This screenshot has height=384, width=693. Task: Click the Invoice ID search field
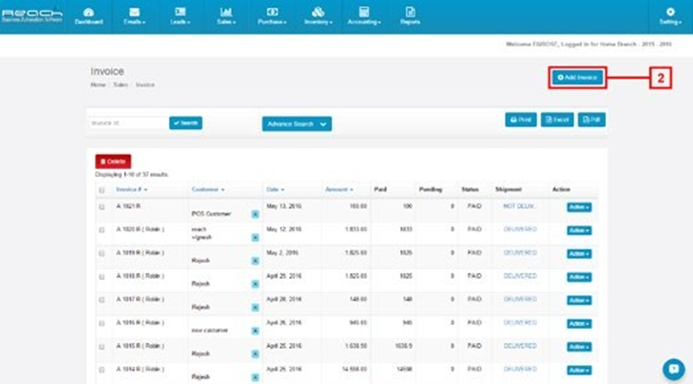[128, 123]
